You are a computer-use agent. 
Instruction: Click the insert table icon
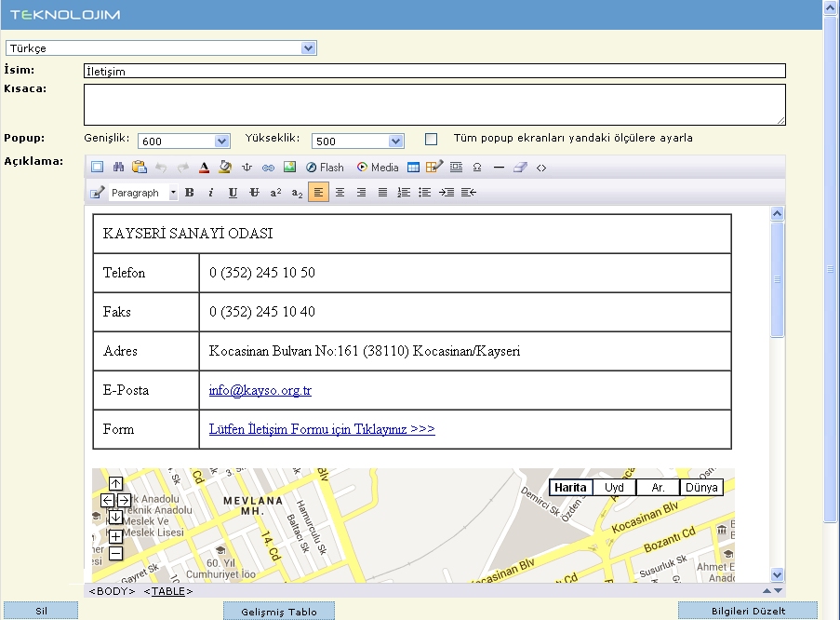pyautogui.click(x=413, y=168)
